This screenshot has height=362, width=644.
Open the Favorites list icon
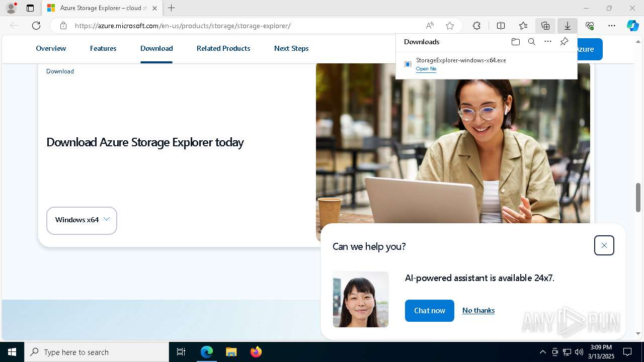523,26
